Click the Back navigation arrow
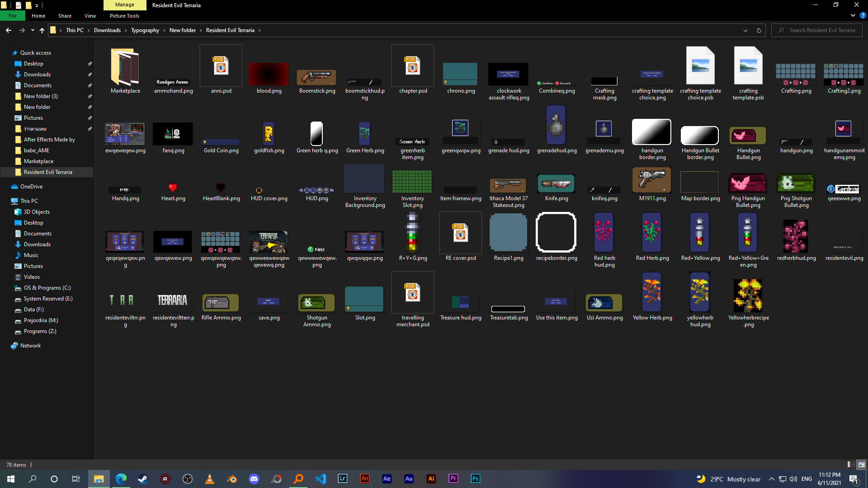 coord(9,30)
